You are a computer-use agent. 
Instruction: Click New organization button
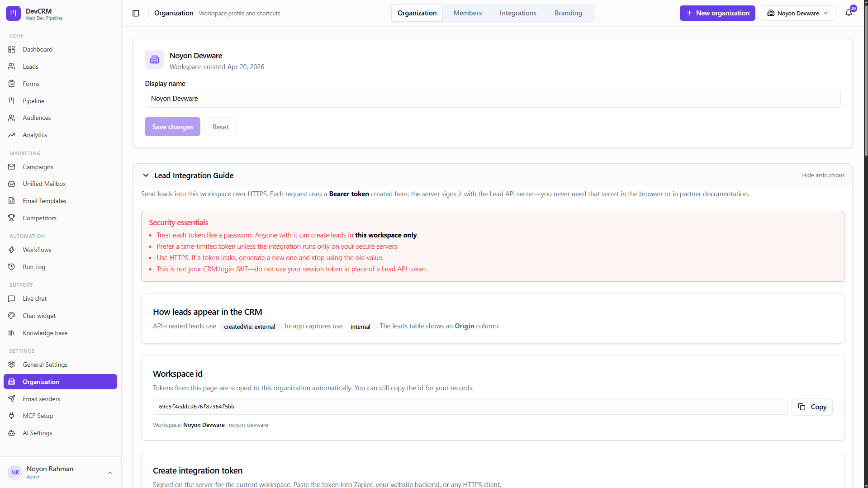[x=717, y=13]
